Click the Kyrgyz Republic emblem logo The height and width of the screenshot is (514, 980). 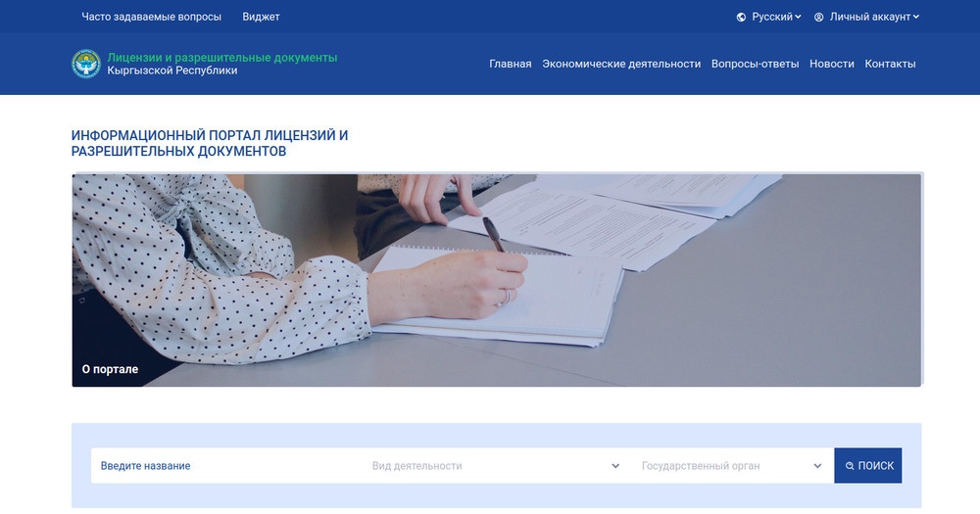point(86,64)
